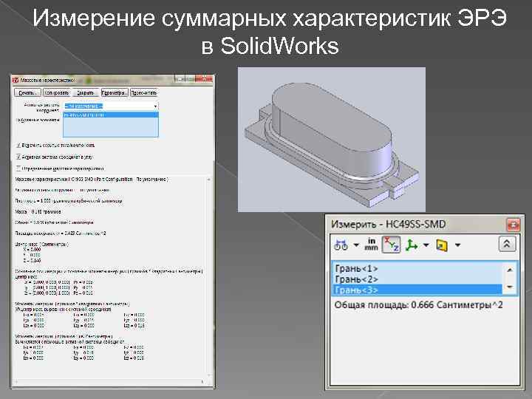Toggle the second checkbox about the active system
Viewport: 532px width, 399px height.
coord(18,157)
